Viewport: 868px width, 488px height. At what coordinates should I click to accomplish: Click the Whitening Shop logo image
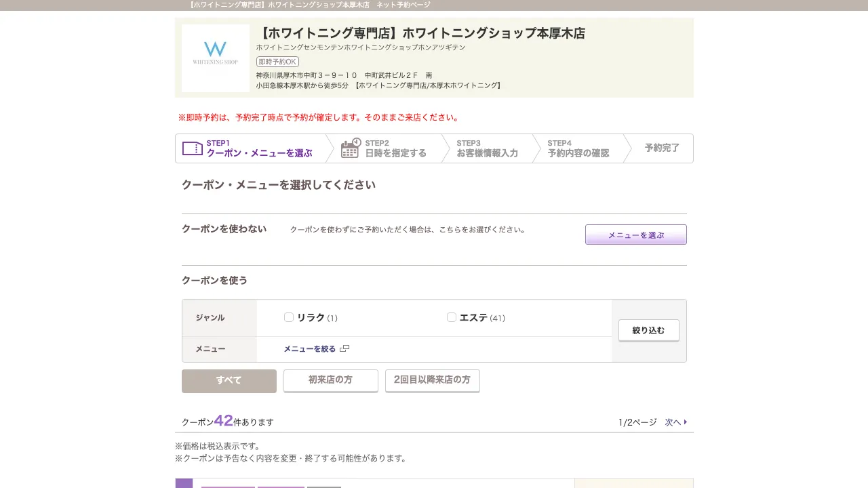click(x=216, y=58)
